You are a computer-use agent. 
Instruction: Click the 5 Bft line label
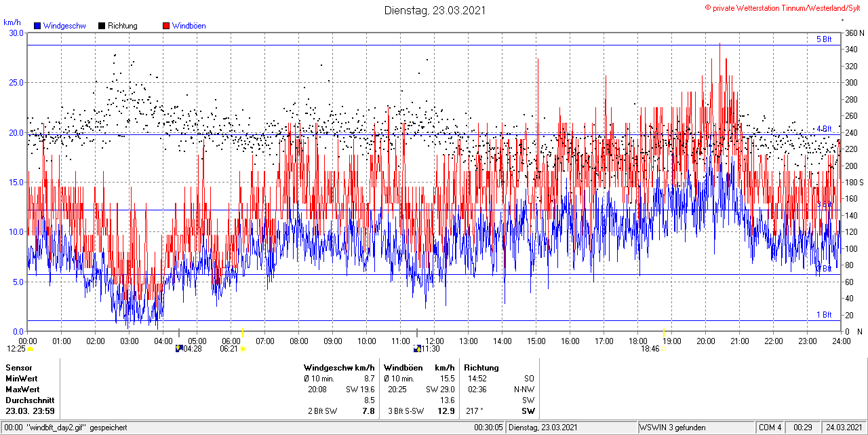coord(823,39)
